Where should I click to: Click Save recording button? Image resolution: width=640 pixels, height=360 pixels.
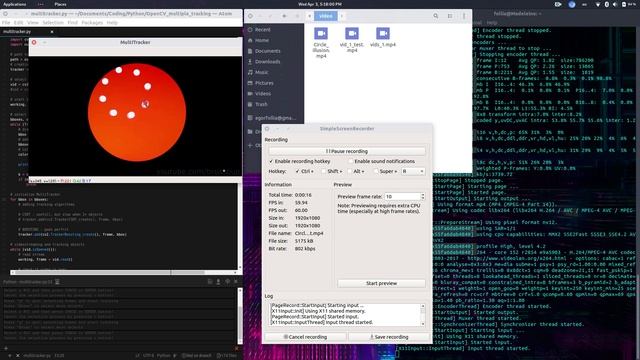tap(389, 337)
